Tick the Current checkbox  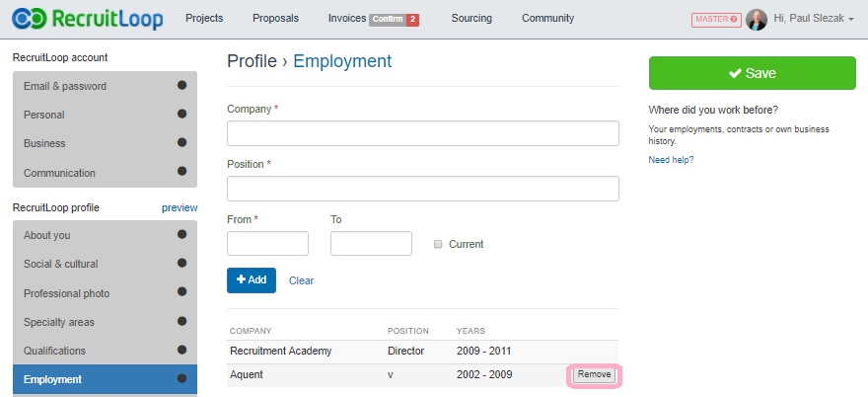tap(438, 245)
